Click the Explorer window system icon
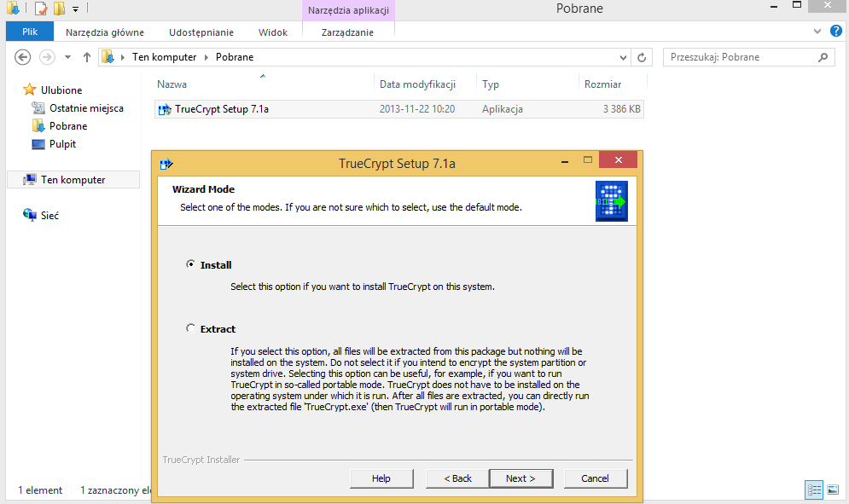Viewport: 849px width, 504px height. [x=13, y=8]
